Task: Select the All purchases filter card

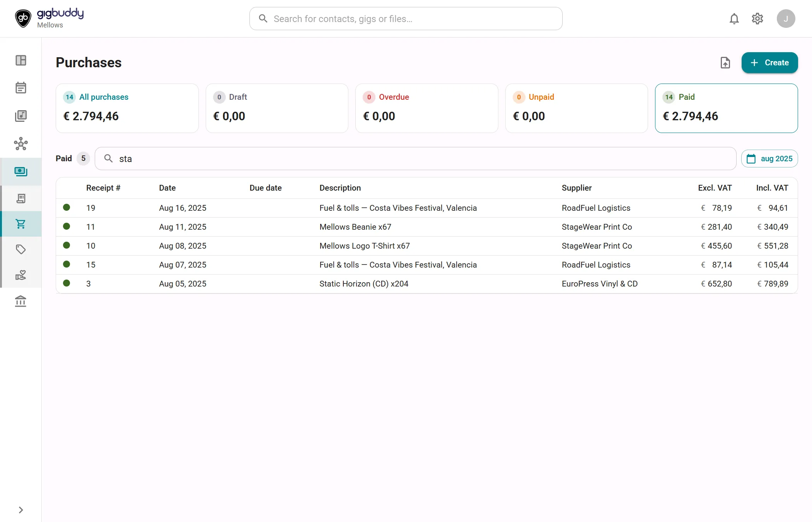Action: click(127, 108)
